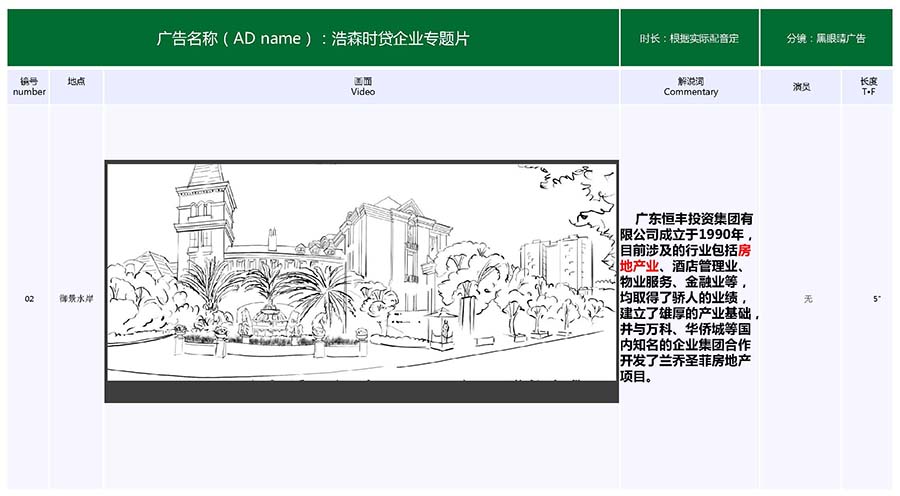Select the 长度 T+F column header
This screenshot has height=496, width=900.
pos(868,86)
